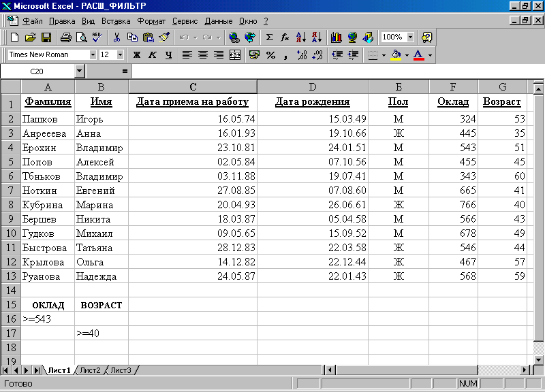The image size is (545, 392).
Task: Apply currency style icon
Action: tap(254, 55)
